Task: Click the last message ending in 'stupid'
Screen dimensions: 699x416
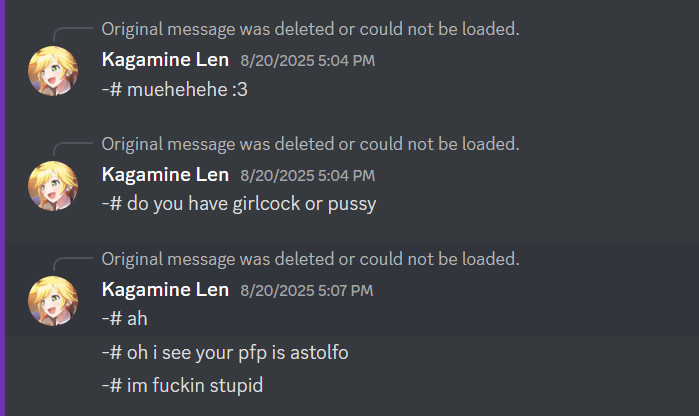Action: pos(182,385)
